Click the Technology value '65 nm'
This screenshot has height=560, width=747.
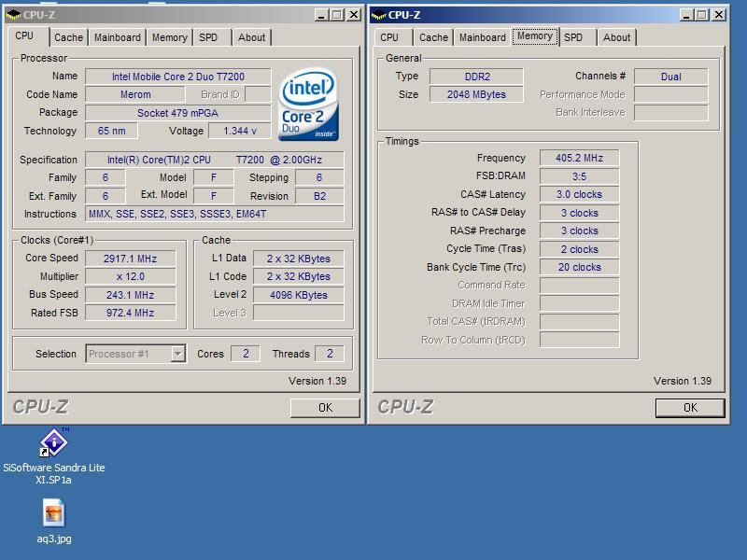tap(111, 131)
